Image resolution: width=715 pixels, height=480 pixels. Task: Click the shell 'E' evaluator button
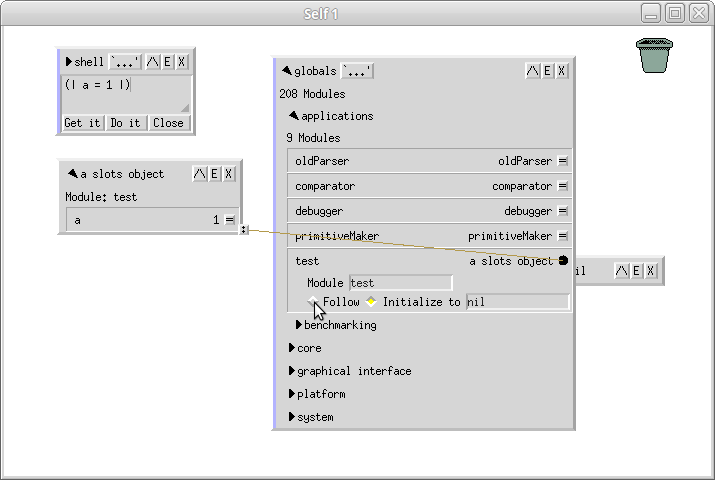point(167,62)
